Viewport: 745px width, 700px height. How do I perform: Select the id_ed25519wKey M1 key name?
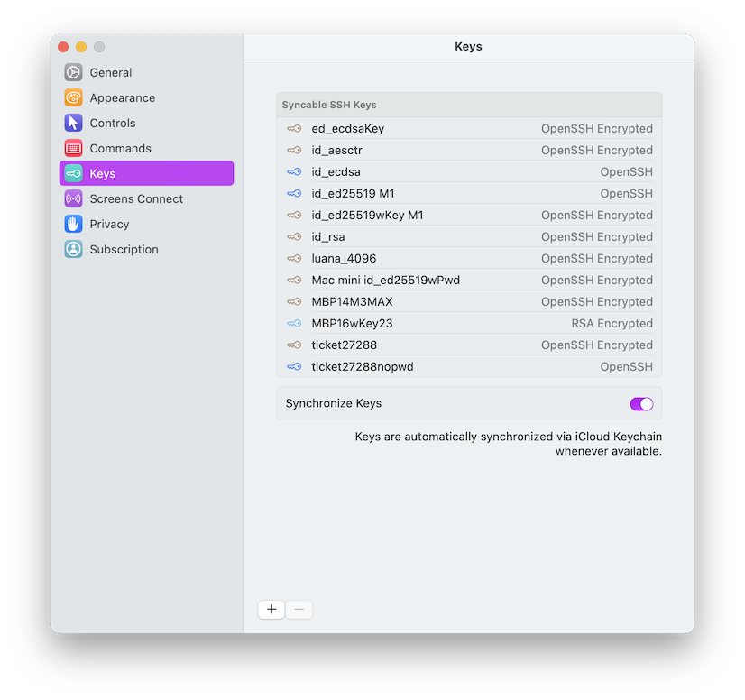(x=367, y=216)
